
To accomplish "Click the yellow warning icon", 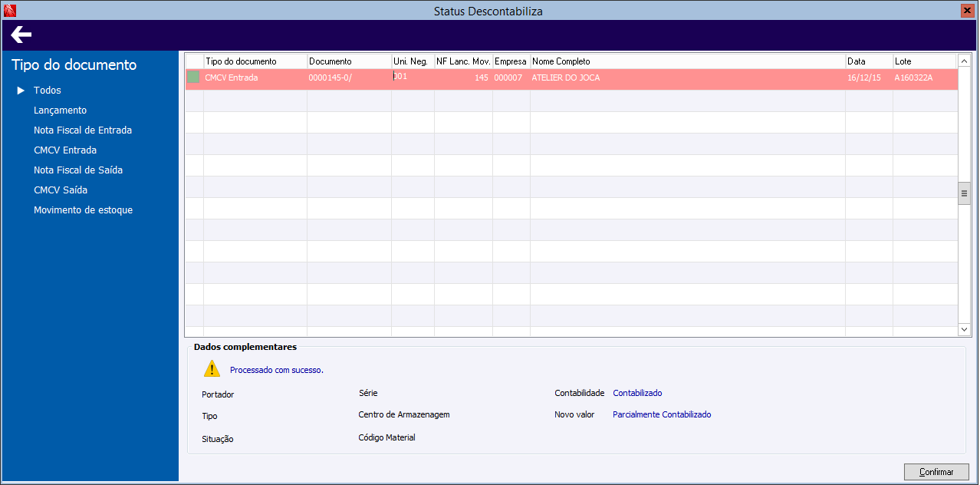I will (x=212, y=369).
